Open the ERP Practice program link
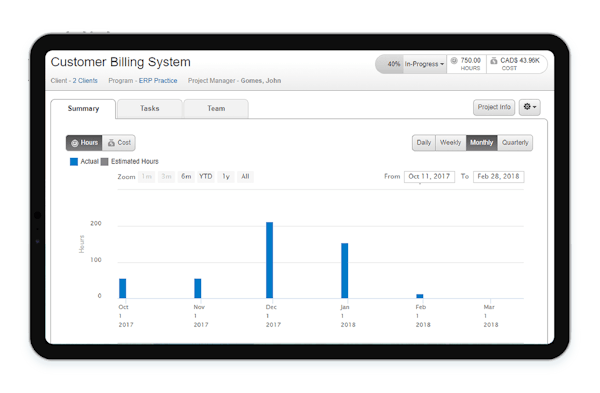Screen dimensions: 600x393 click(x=158, y=81)
